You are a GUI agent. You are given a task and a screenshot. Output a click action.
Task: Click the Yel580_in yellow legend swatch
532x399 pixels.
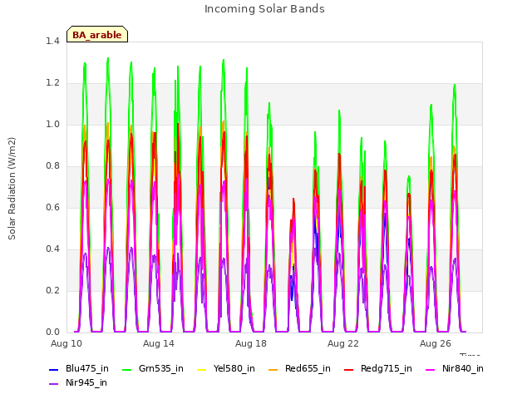tap(201, 369)
